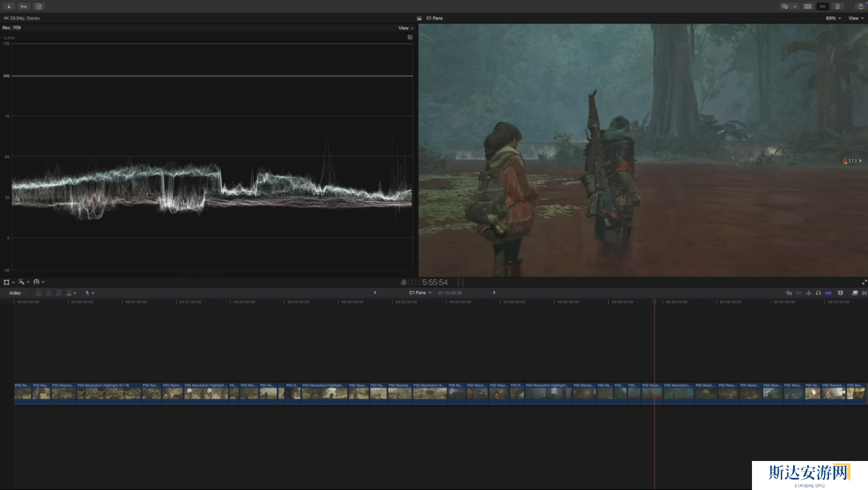Click the Import Media arrow icon
The width and height of the screenshot is (868, 490).
(x=9, y=6)
